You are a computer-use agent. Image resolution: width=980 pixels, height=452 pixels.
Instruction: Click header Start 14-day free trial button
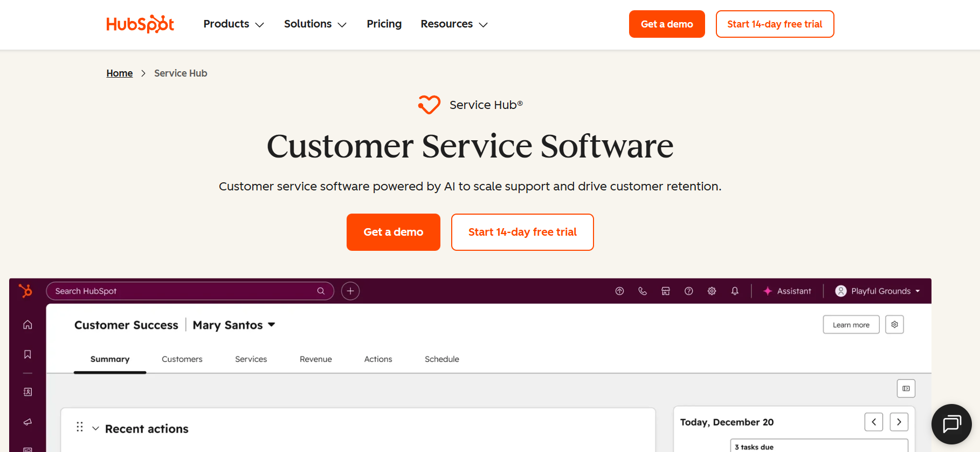775,24
